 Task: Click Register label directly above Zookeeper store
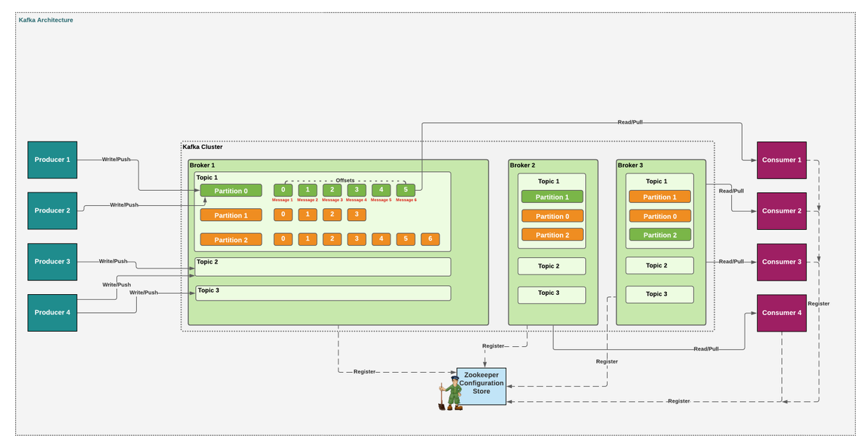pos(493,346)
